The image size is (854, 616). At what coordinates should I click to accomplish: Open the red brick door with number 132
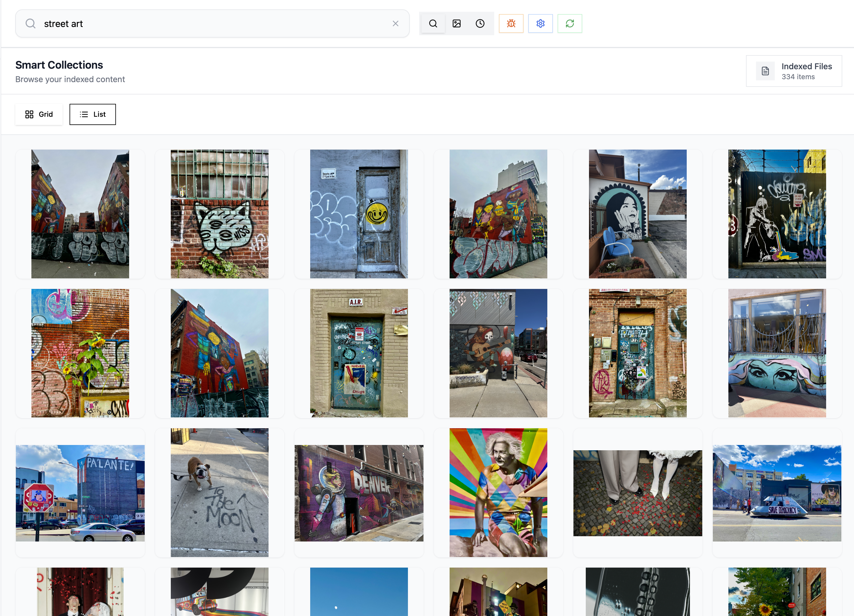[637, 353]
